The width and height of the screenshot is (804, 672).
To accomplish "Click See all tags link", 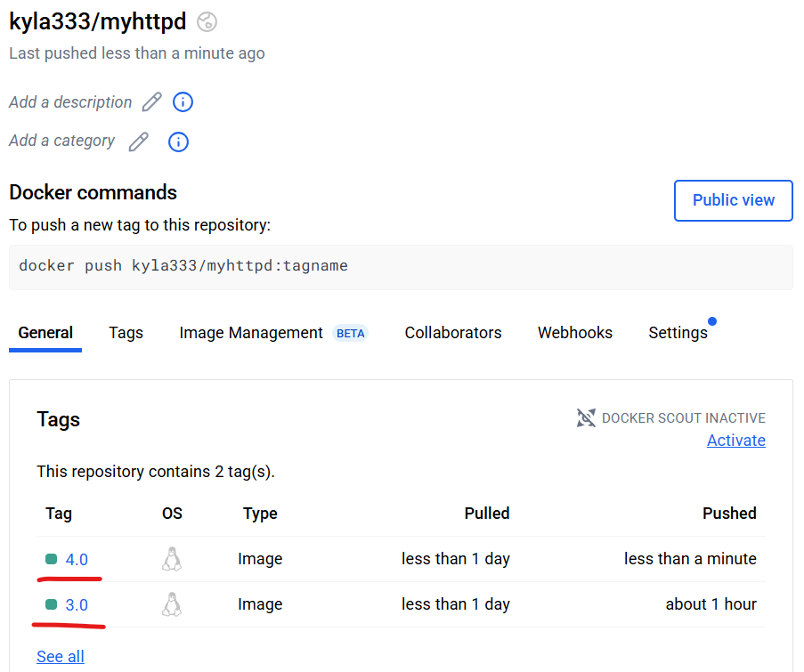I will [x=60, y=656].
